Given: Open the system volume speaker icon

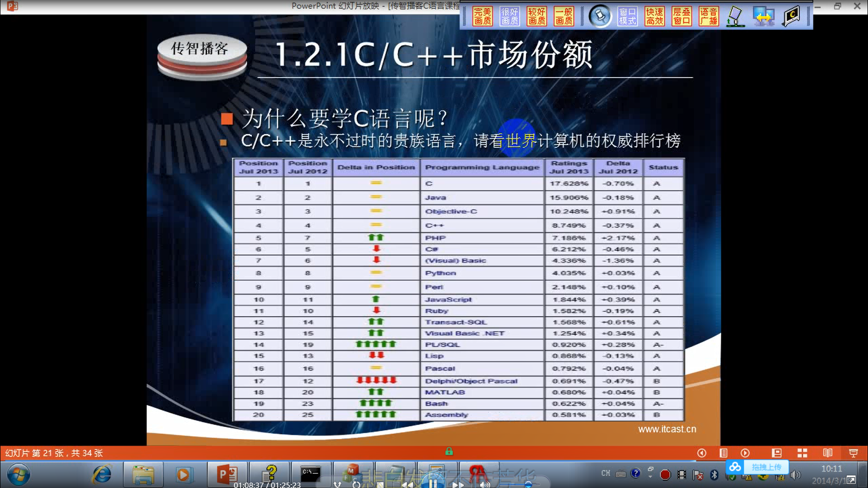Looking at the screenshot, I should (795, 475).
